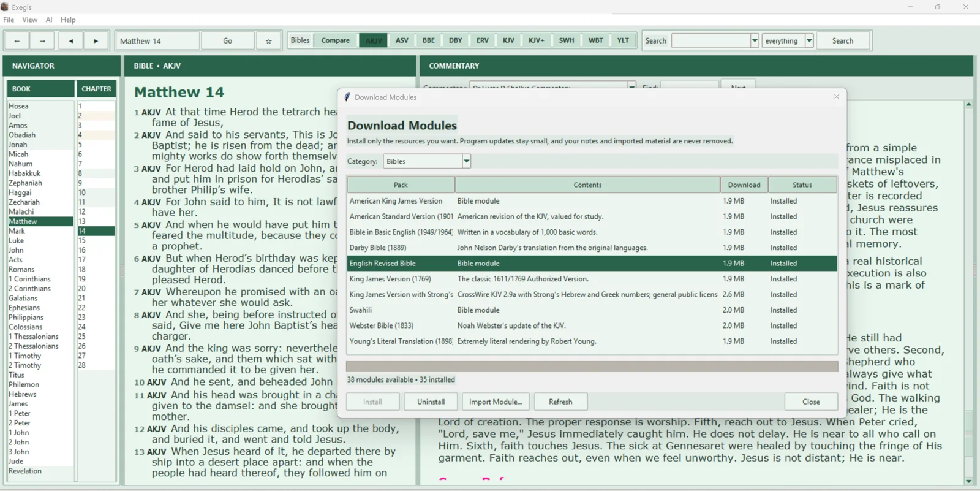Click Import Module... button
The height and width of the screenshot is (491, 980).
pos(496,402)
